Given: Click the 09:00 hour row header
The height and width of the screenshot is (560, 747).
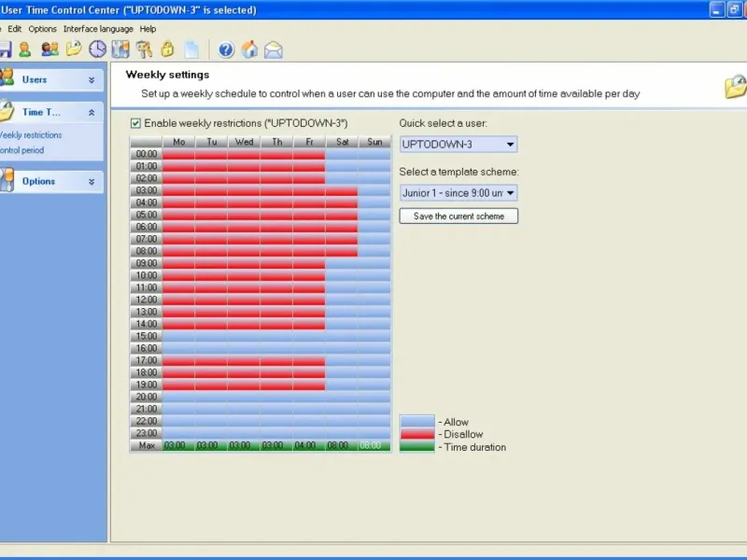Looking at the screenshot, I should pyautogui.click(x=147, y=263).
